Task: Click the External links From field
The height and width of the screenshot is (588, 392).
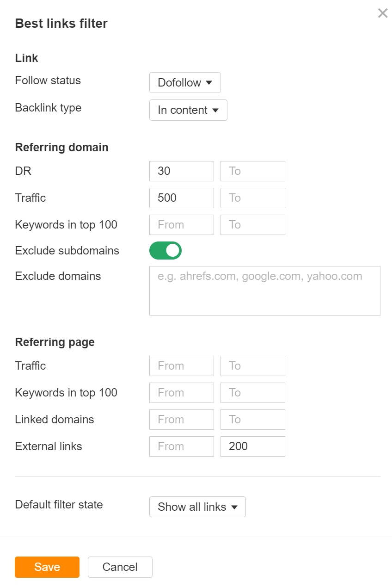Action: pos(182,446)
